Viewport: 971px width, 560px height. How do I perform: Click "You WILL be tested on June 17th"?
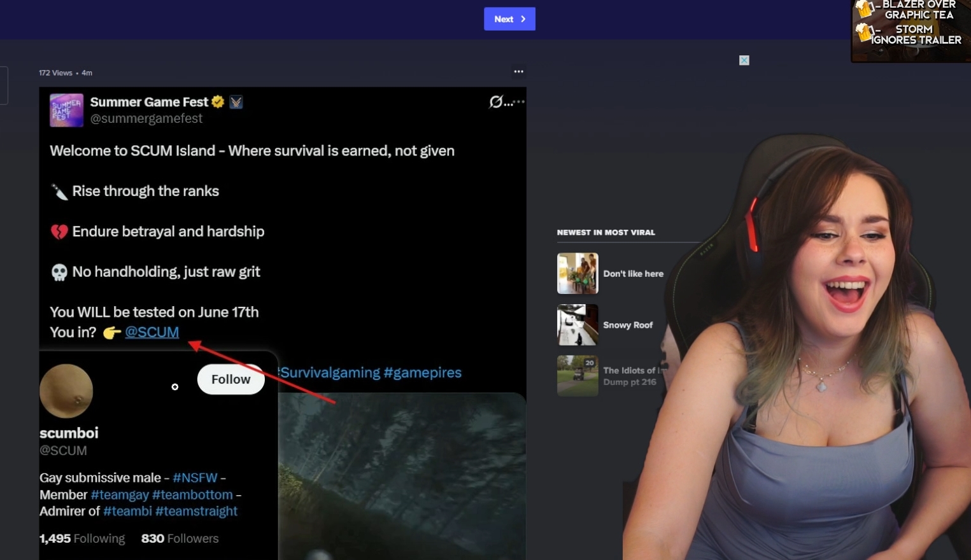coord(154,312)
